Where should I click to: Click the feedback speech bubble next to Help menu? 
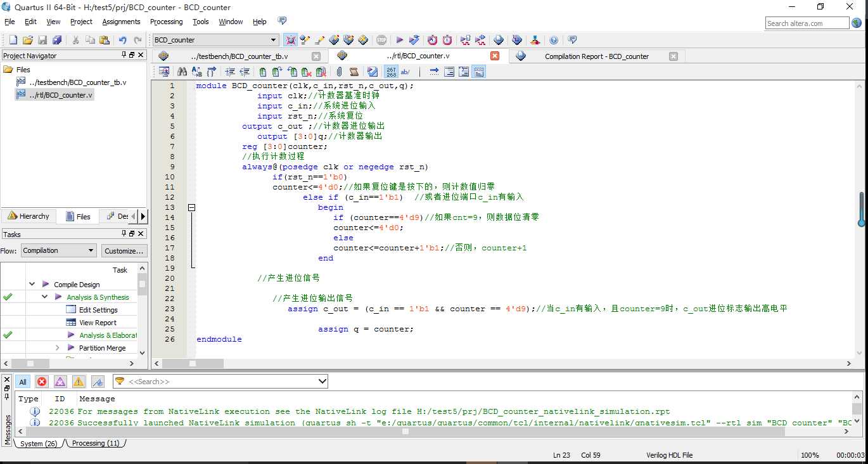[282, 21]
